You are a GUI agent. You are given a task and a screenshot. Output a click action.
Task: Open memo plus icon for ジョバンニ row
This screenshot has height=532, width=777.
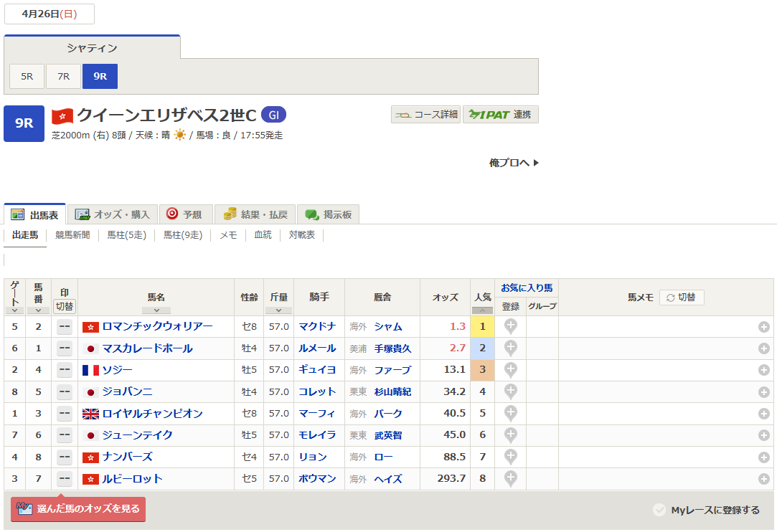tap(763, 391)
